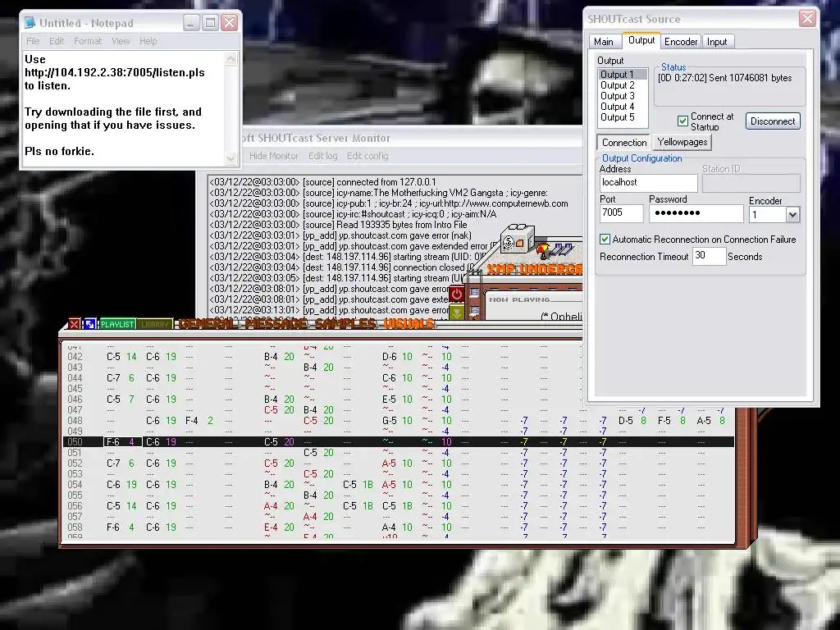Viewport: 840px width, 630px height.
Task: Click log line 'Read 193935 bytes from Intro File'
Action: 338,225
